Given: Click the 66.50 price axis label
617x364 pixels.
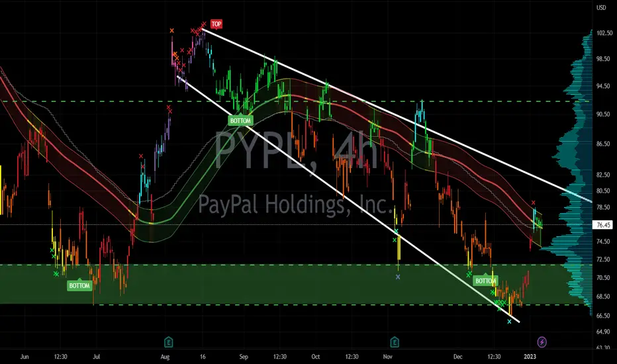Looking at the screenshot, I should point(604,316).
